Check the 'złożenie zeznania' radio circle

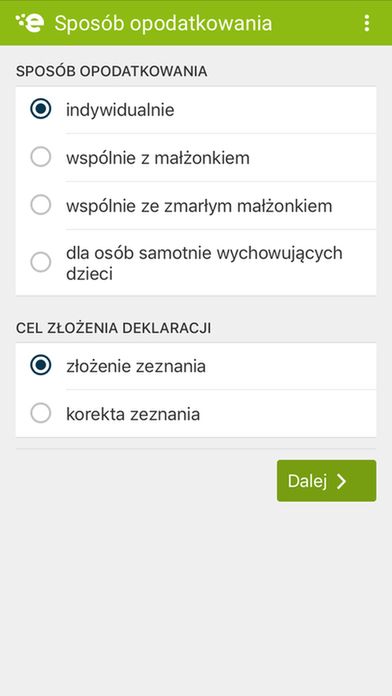(x=40, y=365)
